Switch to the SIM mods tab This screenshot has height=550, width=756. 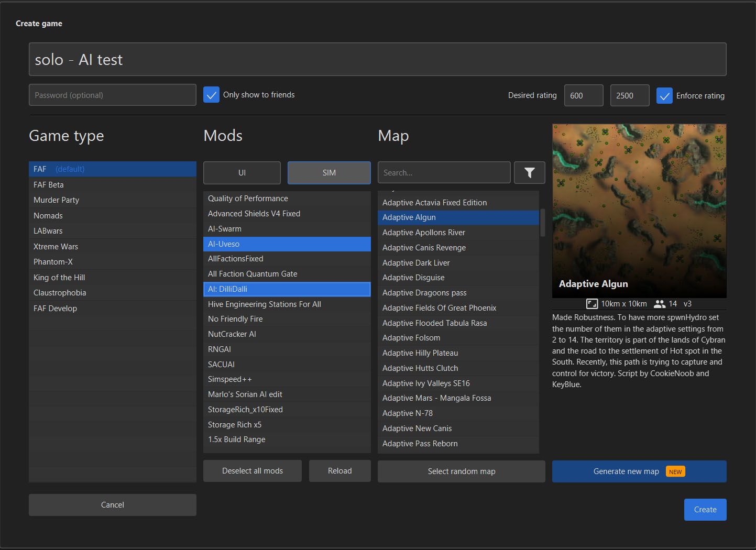[x=329, y=172]
